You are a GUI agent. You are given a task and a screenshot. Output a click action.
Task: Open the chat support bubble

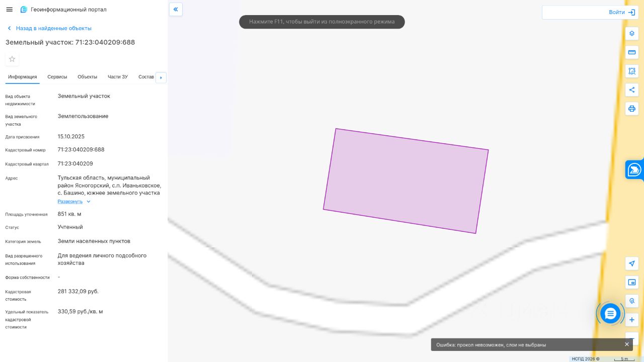coord(610,314)
